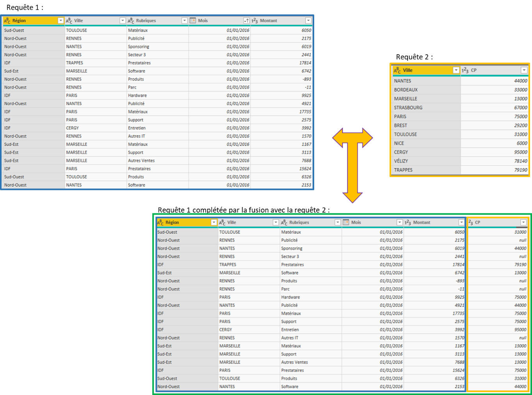Click the calendar icon on merged table Mois column

click(346, 222)
